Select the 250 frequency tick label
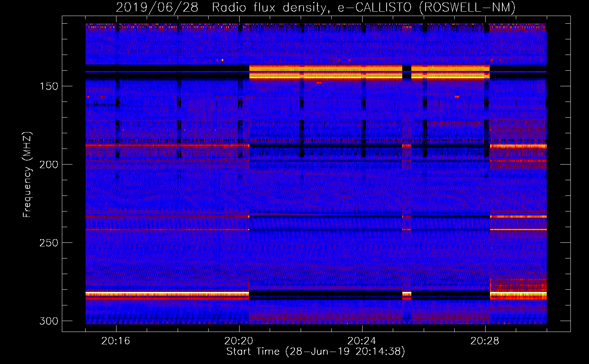 (49, 243)
